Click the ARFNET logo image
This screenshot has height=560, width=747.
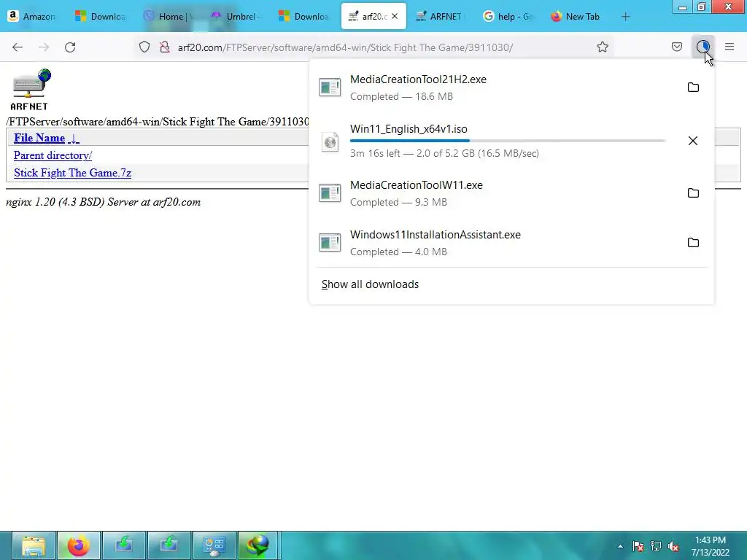point(30,90)
